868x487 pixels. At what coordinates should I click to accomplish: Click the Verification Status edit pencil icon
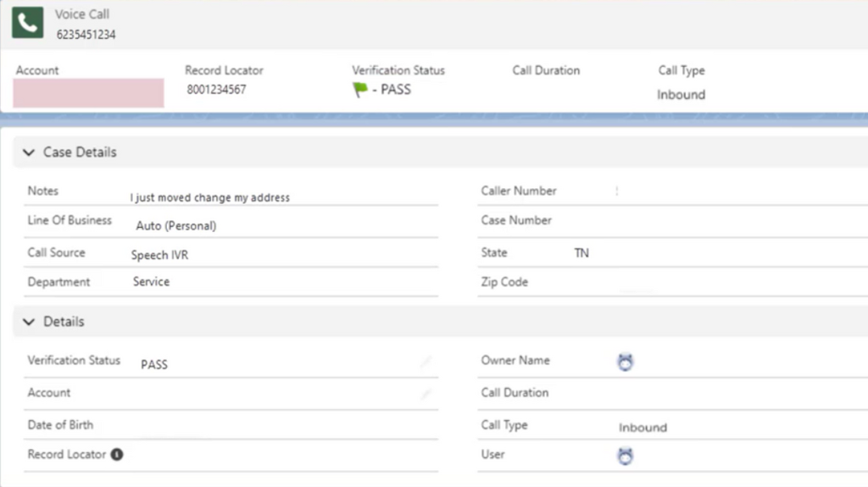point(426,362)
